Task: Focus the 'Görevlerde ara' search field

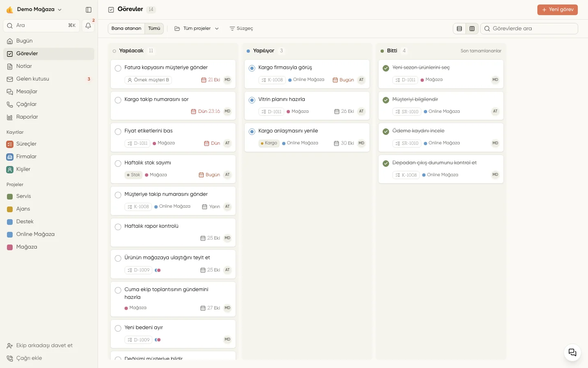Action: pos(529,29)
